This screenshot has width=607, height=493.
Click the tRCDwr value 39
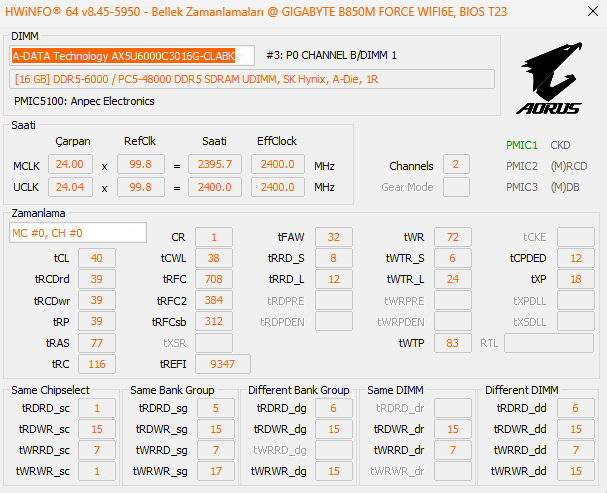(x=97, y=300)
